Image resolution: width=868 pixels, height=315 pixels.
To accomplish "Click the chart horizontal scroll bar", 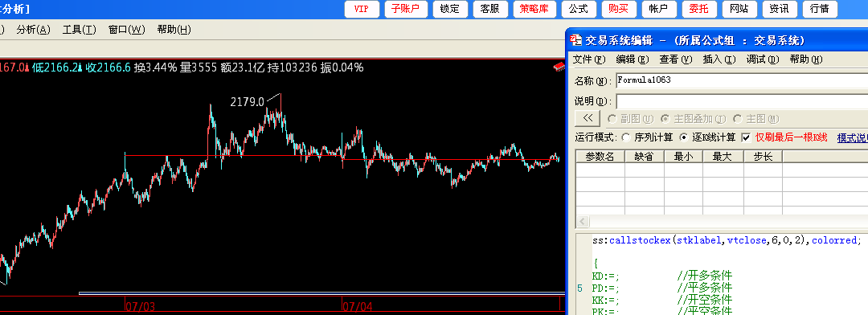I will tap(321, 293).
